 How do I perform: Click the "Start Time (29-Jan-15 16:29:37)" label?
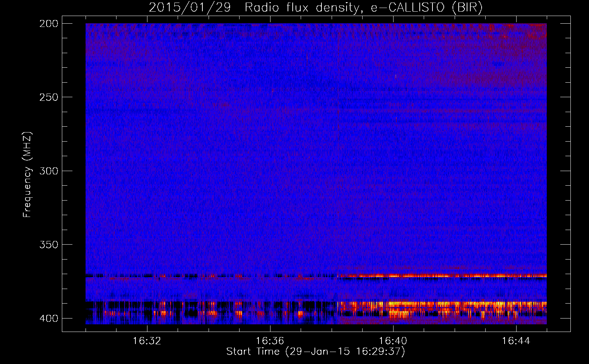coord(316,352)
